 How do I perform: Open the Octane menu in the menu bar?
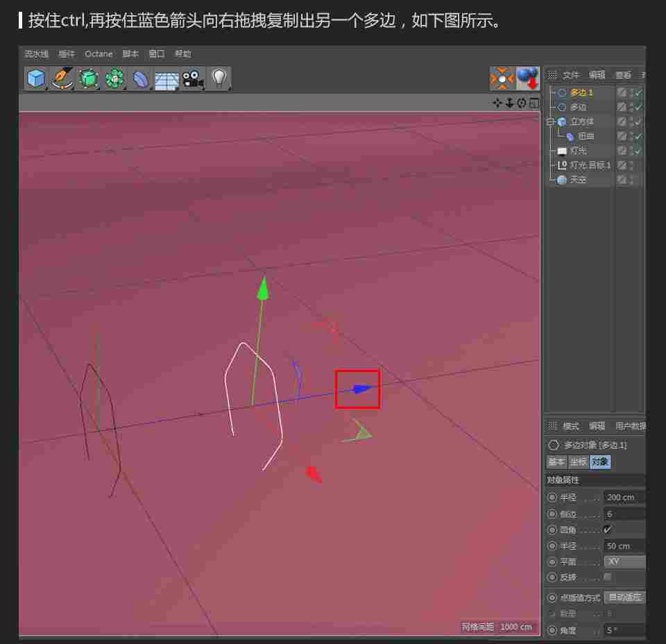99,53
